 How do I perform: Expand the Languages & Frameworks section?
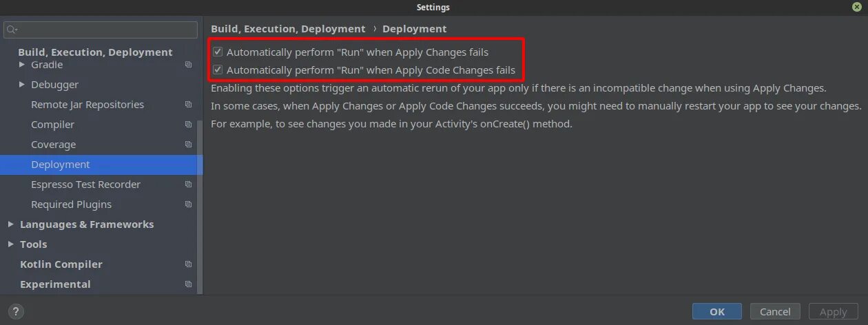point(10,224)
